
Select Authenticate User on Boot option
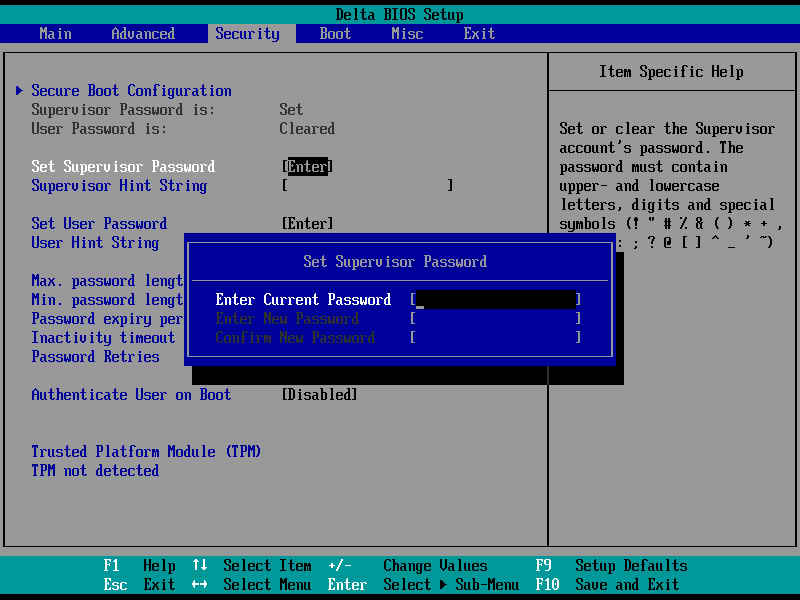[131, 395]
